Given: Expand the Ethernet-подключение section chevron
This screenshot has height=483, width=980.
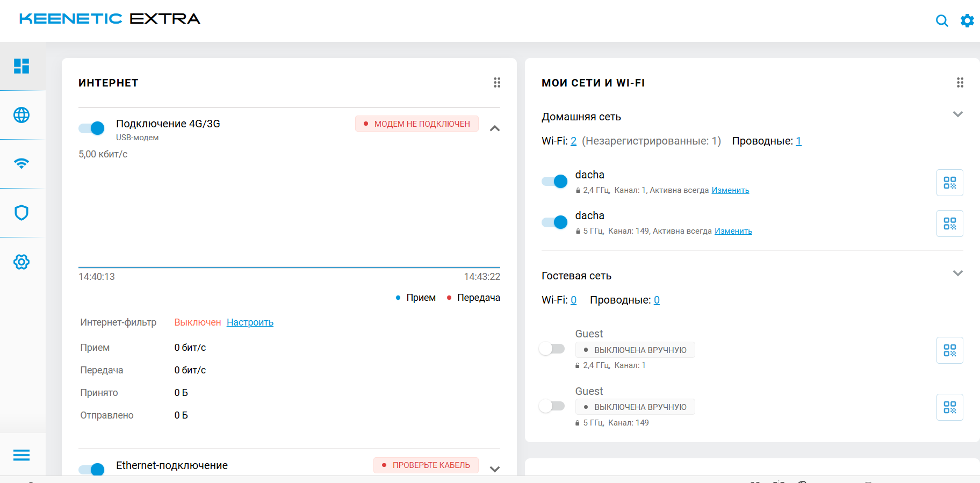Looking at the screenshot, I should (495, 469).
